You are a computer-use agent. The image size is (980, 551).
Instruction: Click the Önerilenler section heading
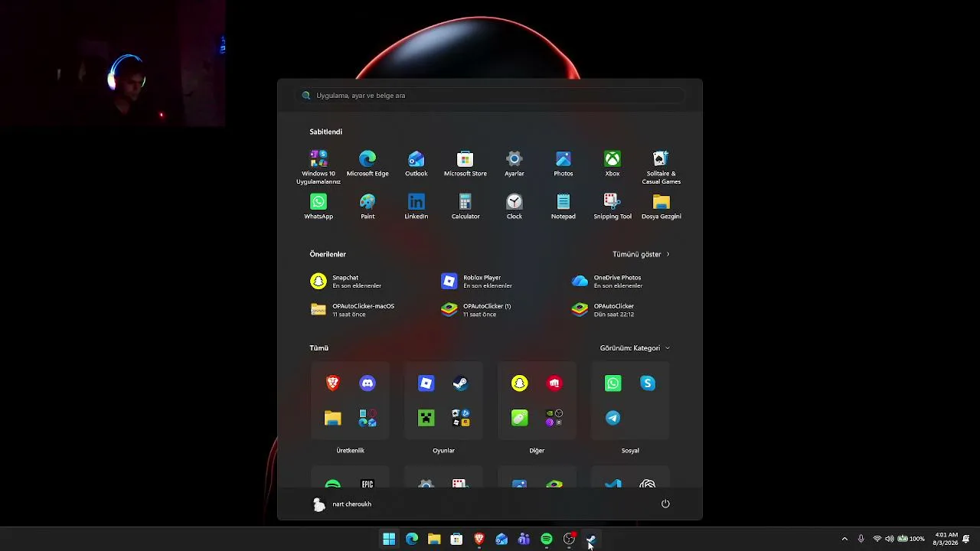click(x=328, y=254)
